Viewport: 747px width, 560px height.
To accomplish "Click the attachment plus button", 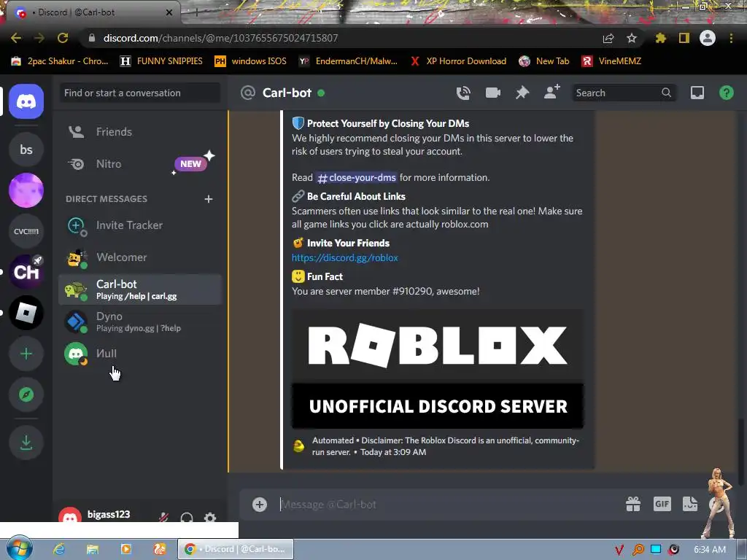I will click(x=260, y=505).
